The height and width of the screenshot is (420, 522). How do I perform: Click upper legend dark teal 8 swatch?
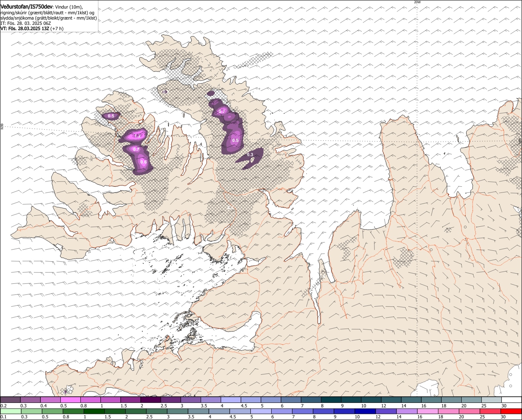pos(332,400)
